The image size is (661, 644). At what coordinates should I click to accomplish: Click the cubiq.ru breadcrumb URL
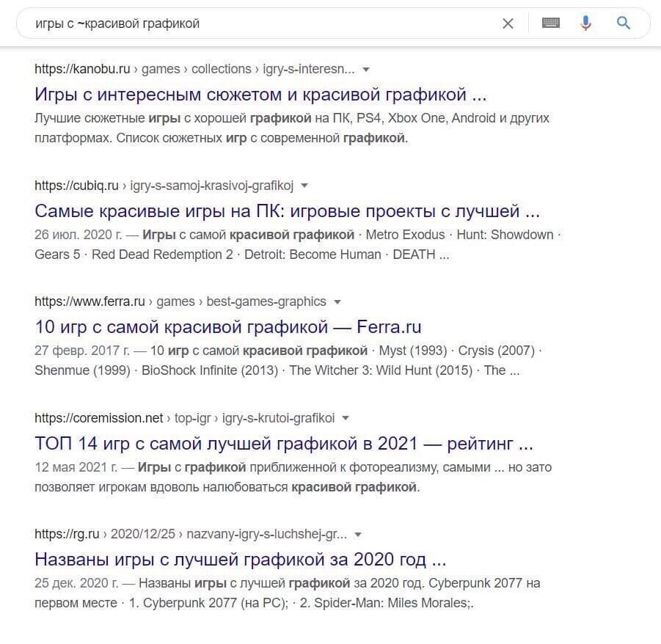pos(76,186)
